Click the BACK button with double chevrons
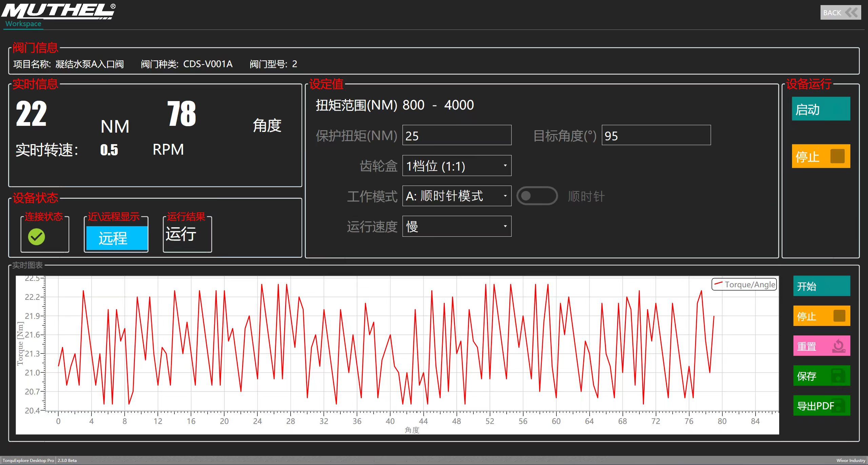 [x=840, y=13]
